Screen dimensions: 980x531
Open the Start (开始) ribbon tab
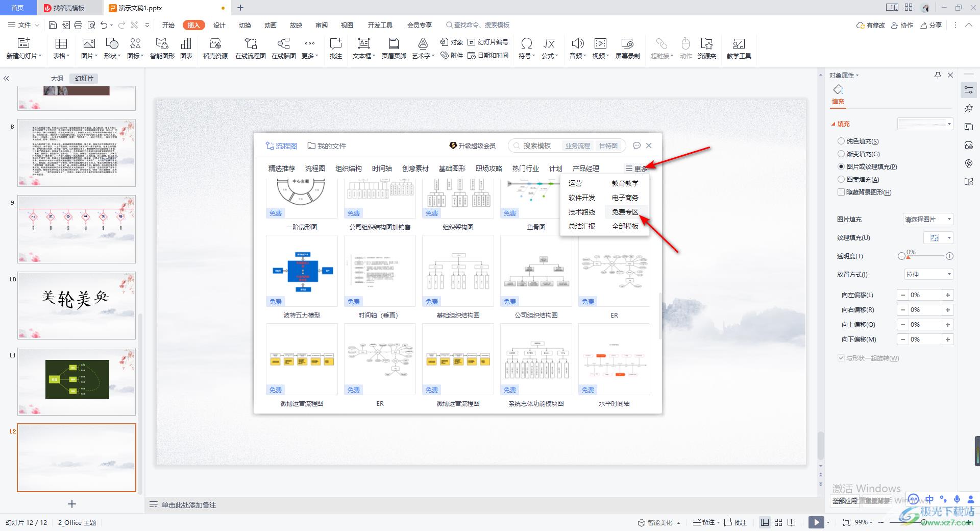[168, 25]
